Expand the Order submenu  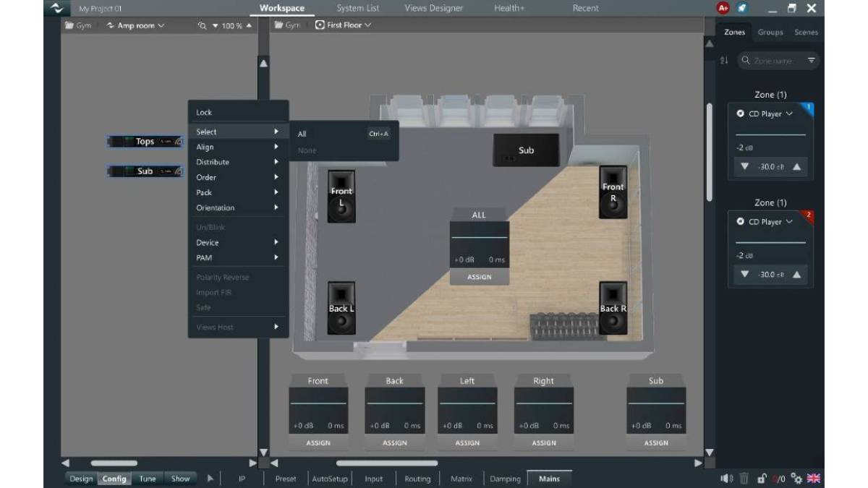(238, 177)
